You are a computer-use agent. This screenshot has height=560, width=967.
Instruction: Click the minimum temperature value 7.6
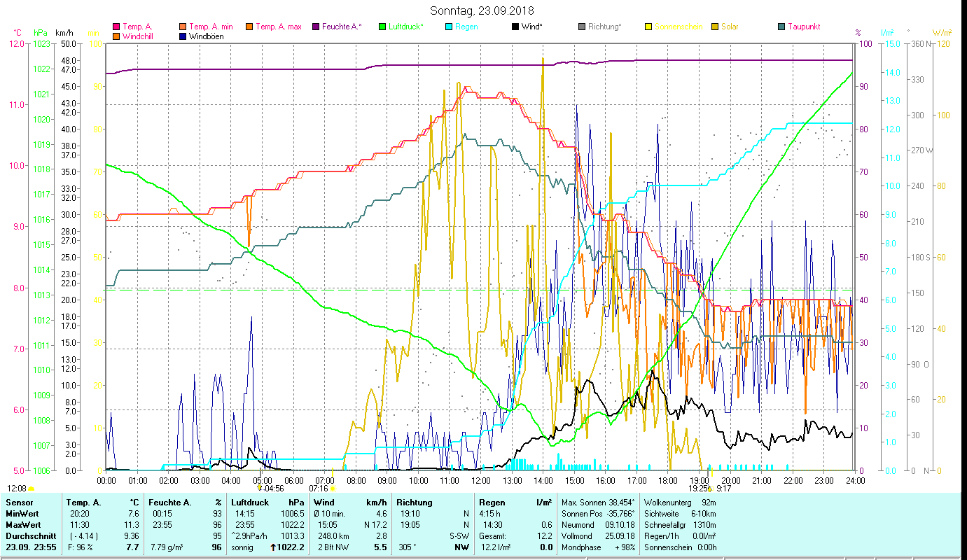point(134,514)
